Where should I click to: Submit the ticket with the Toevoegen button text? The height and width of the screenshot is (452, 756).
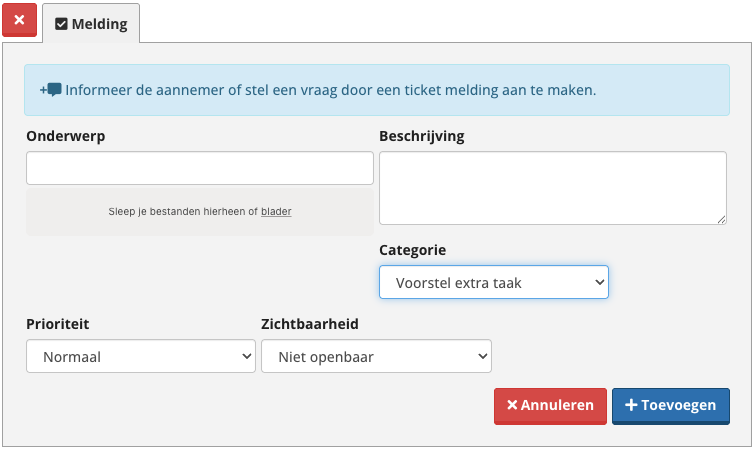click(679, 406)
